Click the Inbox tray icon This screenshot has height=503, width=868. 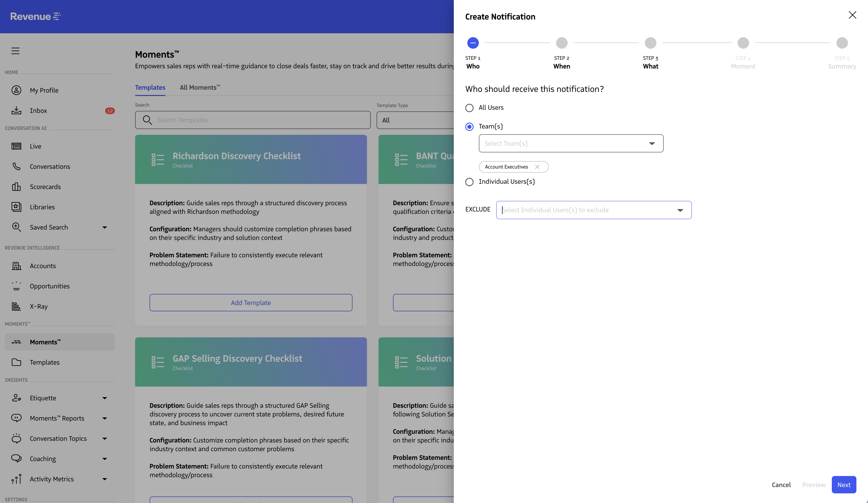tap(16, 110)
